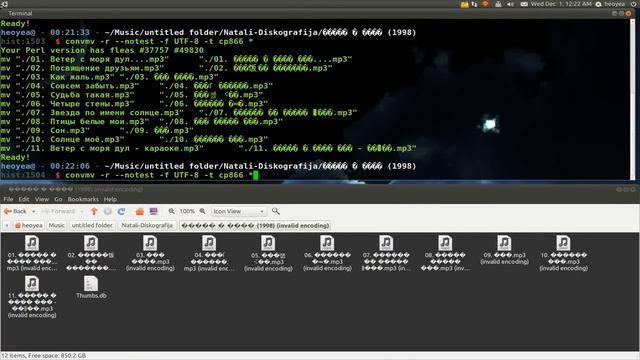Click the search magnifier icon
Image resolution: width=640 pixels, height=360 pixels.
pos(276,211)
